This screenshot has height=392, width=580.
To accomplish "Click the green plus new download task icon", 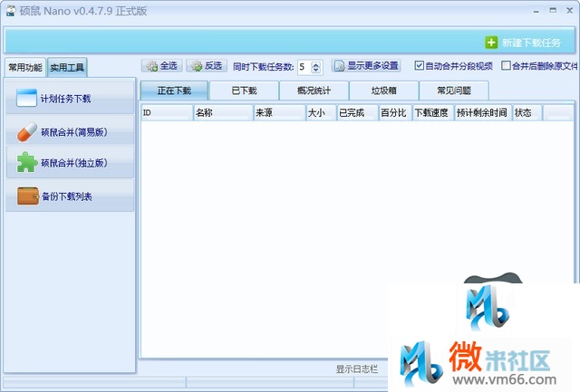I will click(x=491, y=43).
